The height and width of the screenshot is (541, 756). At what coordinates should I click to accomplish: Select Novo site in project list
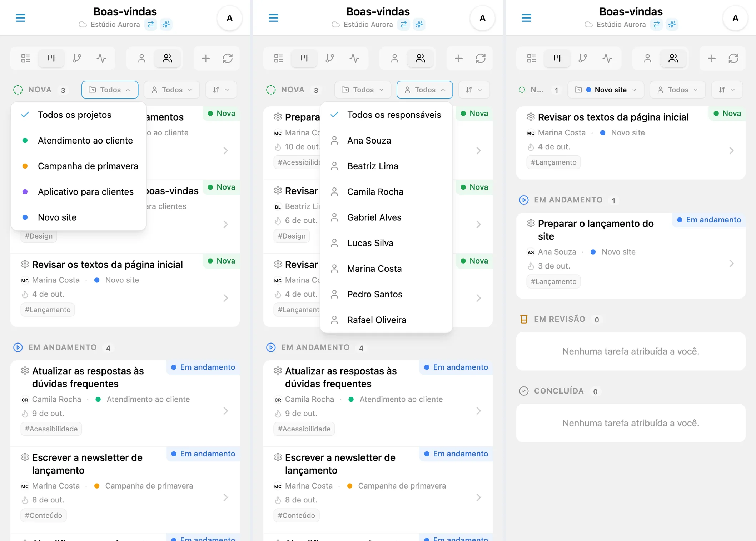coord(78,217)
